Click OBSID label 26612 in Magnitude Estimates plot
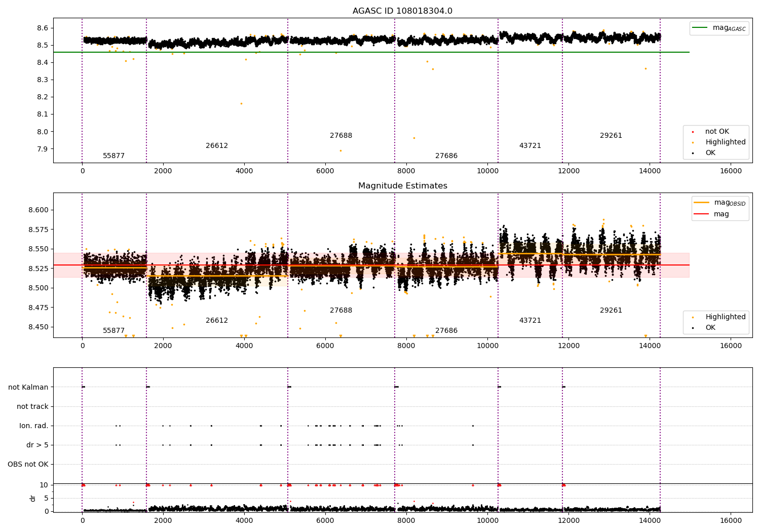760x532 pixels. 217,320
